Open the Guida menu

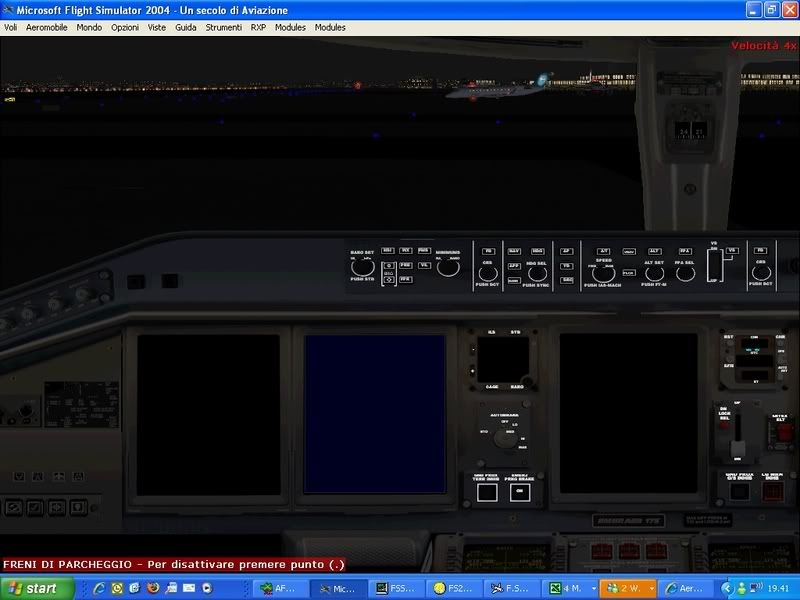coord(186,28)
